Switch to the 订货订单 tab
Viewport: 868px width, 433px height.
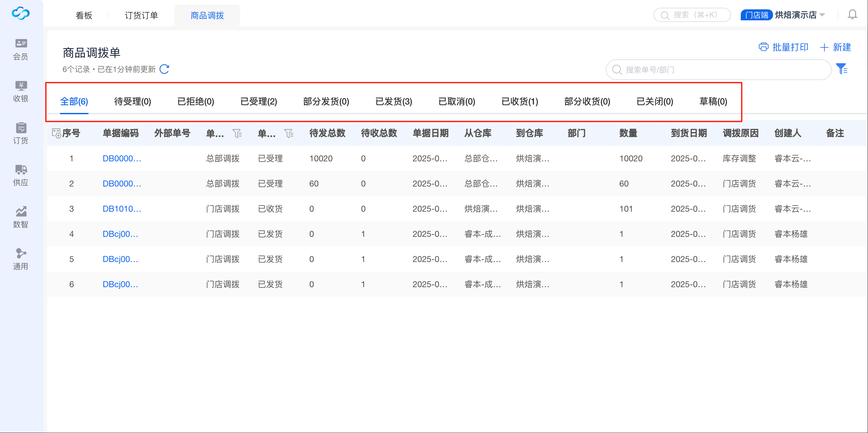click(141, 15)
